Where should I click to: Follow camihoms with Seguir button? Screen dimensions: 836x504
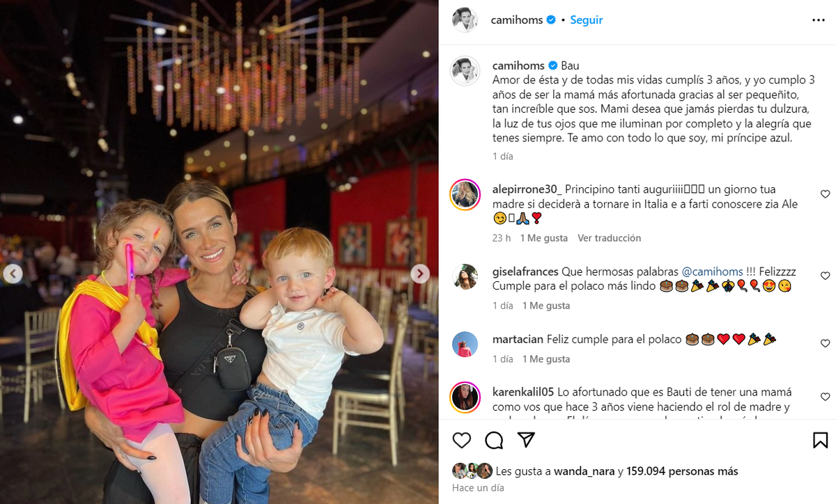point(587,20)
